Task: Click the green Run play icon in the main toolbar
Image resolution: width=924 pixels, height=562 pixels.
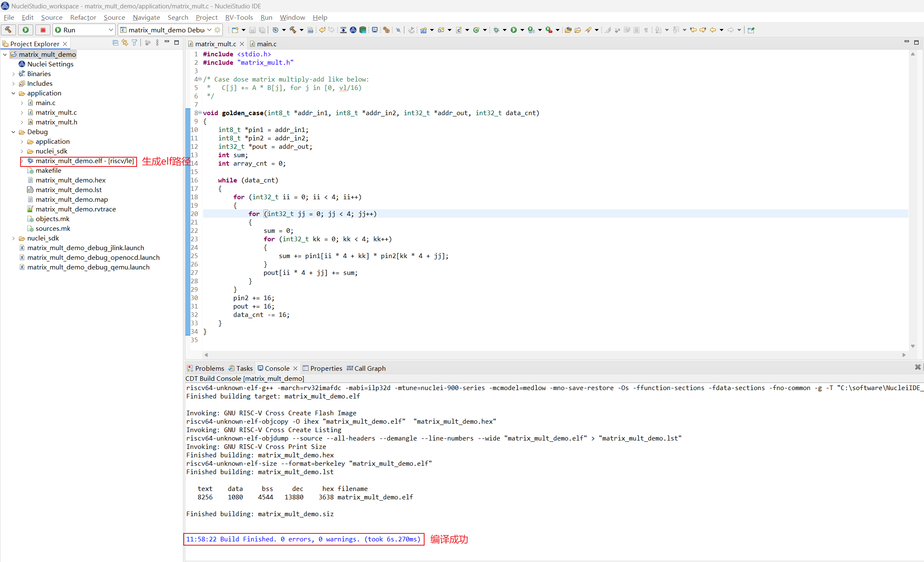Action: coord(514,30)
